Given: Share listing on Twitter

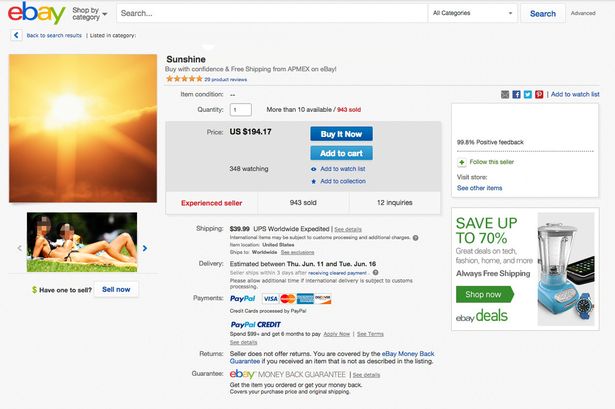Looking at the screenshot, I should click(x=528, y=94).
